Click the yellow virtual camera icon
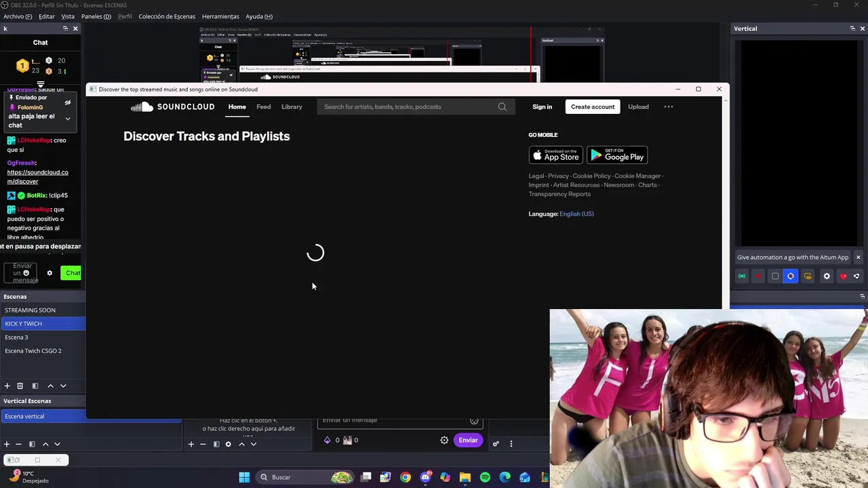This screenshot has width=868, height=488. click(808, 276)
